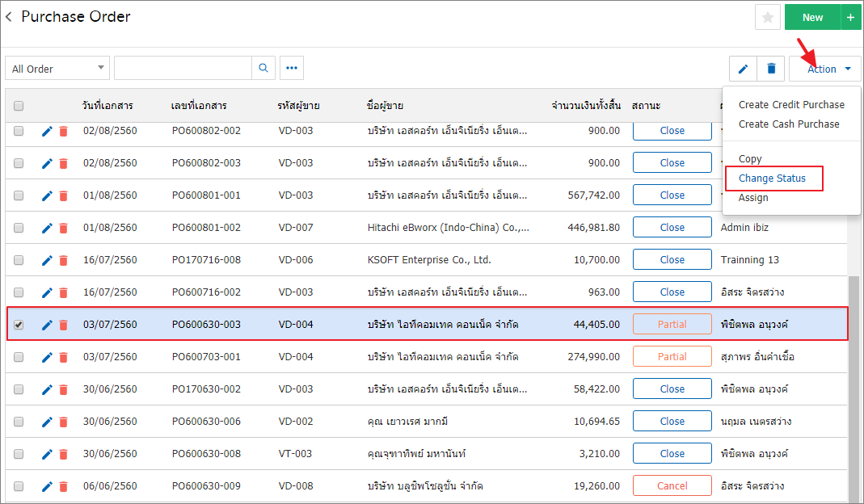864x504 pixels.
Task: Toggle the select-all header checkbox
Action: (19, 106)
